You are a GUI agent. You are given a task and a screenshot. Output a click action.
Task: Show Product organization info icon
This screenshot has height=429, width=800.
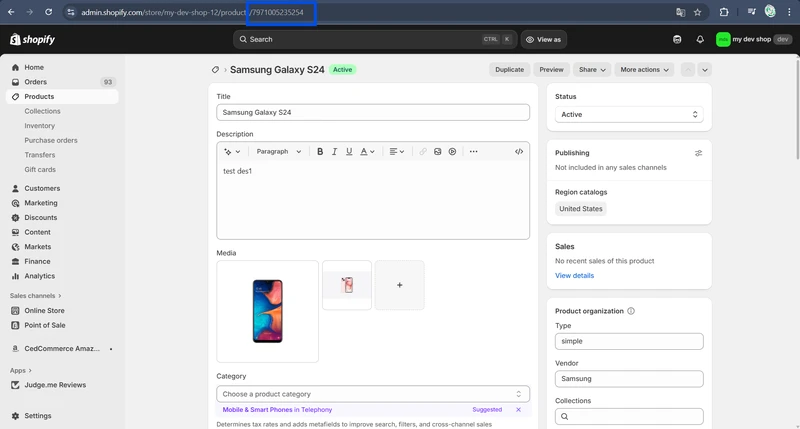point(631,311)
